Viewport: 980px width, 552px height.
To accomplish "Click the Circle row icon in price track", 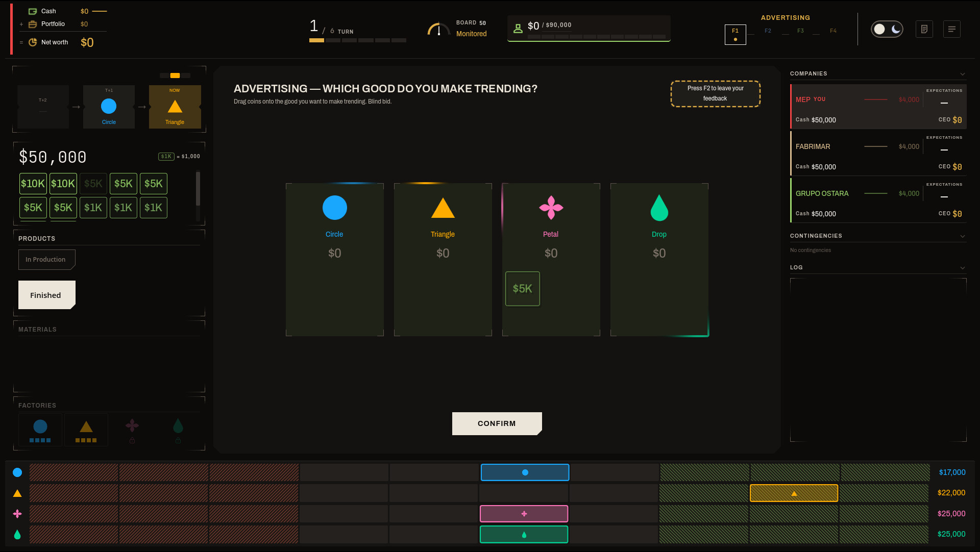I will pyautogui.click(x=17, y=472).
